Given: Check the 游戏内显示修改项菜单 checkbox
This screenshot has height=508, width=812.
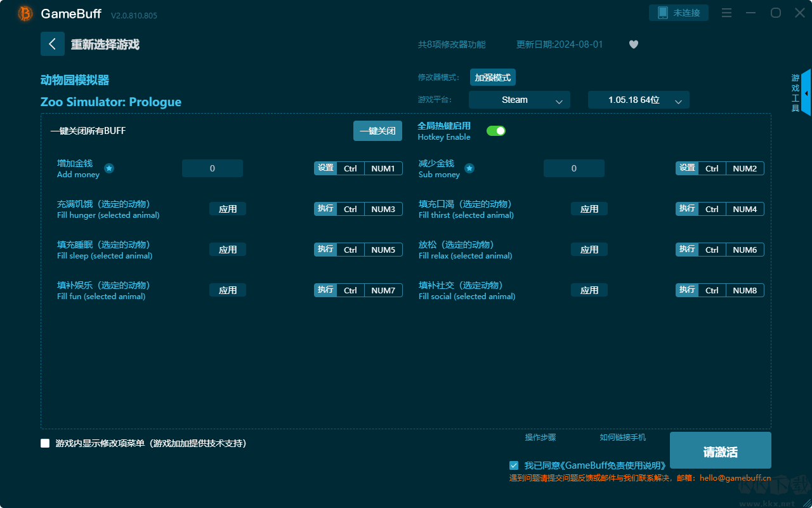Looking at the screenshot, I should [x=45, y=443].
